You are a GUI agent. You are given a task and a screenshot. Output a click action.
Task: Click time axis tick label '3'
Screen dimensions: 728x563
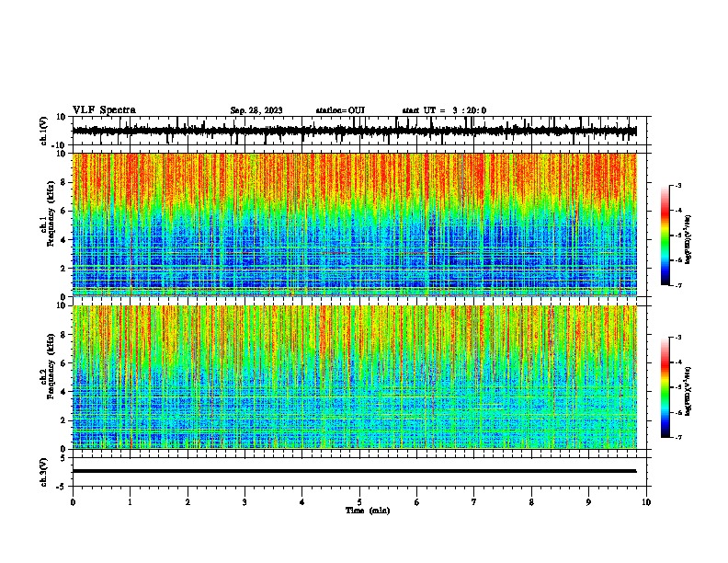pyautogui.click(x=245, y=502)
